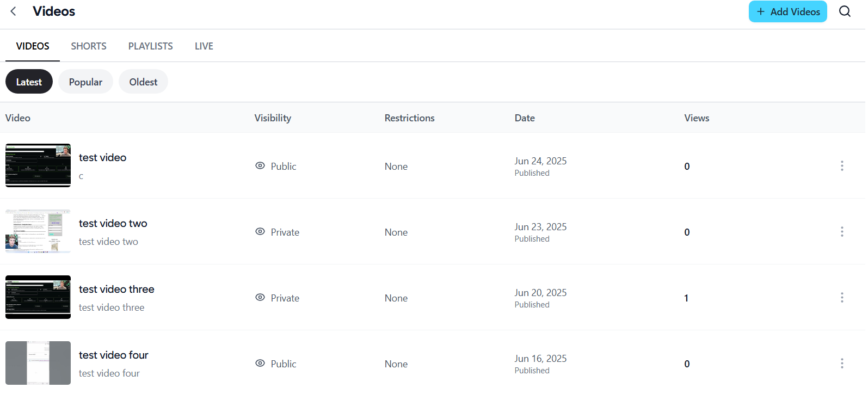Sort videos by Popular
Screen dimensions: 868x400
tap(85, 82)
